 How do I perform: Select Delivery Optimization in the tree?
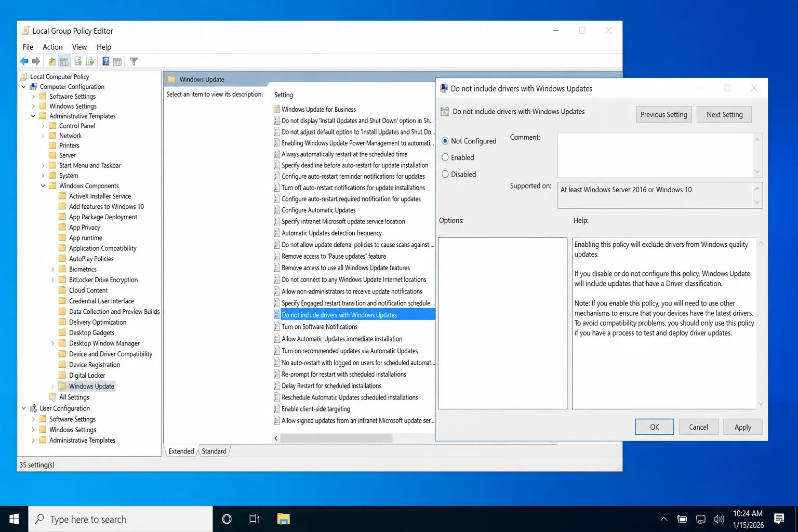point(98,322)
